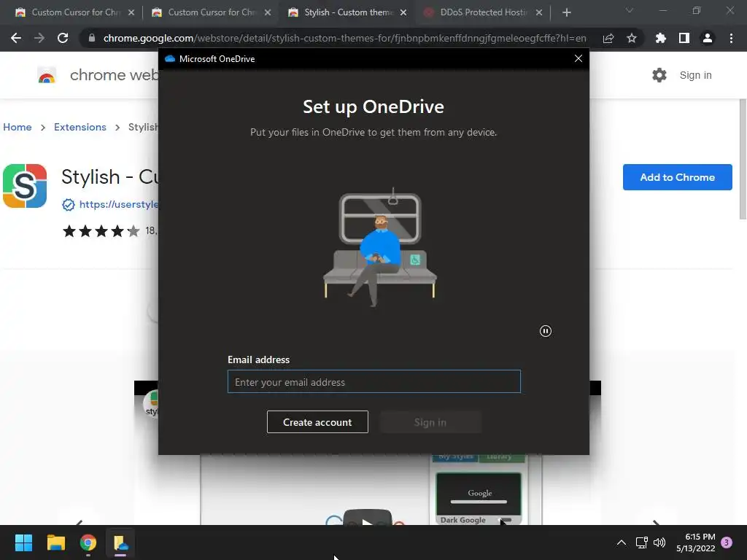Click the Chrome taskbar icon
Image resolution: width=747 pixels, height=560 pixels.
88,542
